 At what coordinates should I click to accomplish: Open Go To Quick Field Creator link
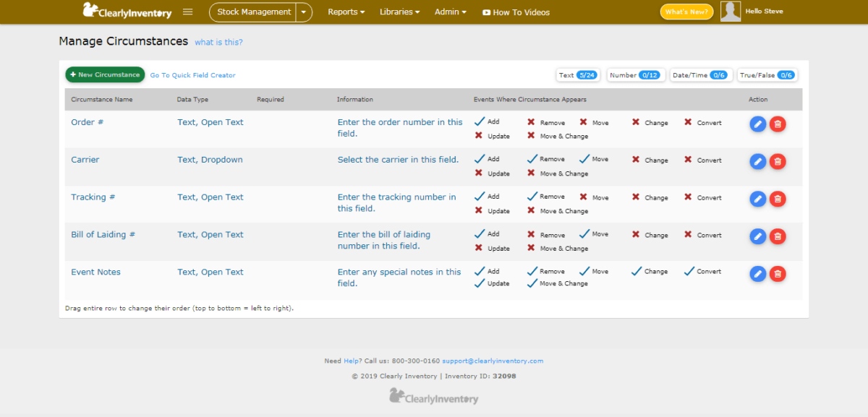(192, 74)
